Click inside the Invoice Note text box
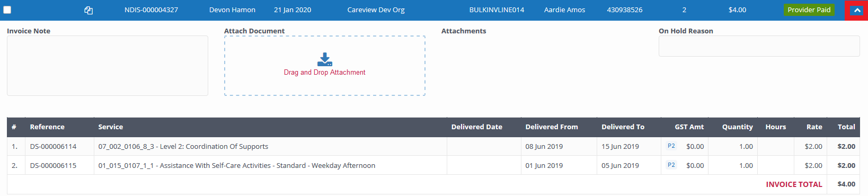The image size is (868, 196). click(108, 66)
